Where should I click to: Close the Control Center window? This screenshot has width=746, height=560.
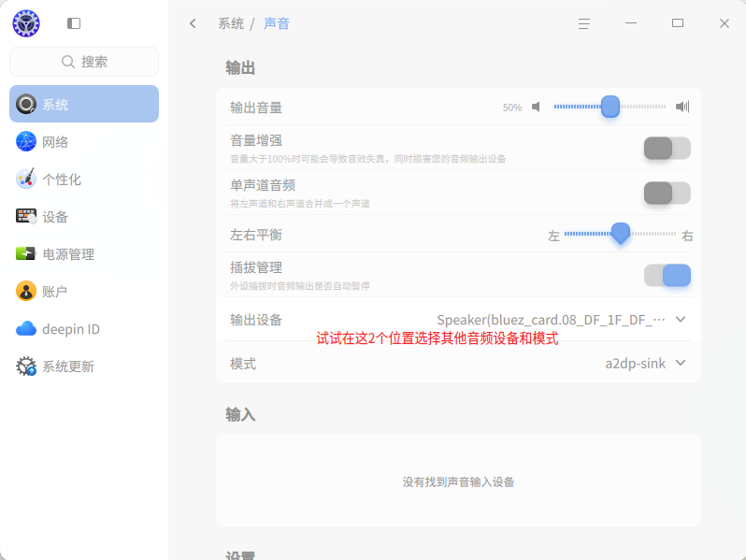[724, 23]
